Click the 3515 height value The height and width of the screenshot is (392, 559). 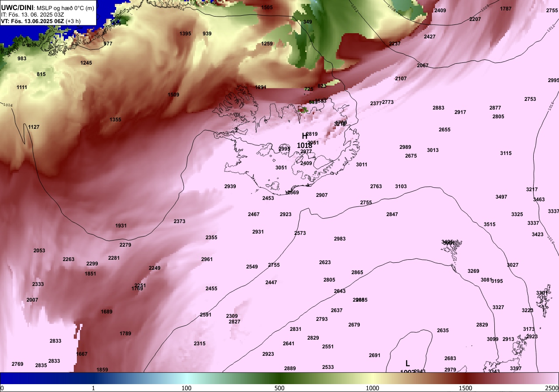point(490,224)
